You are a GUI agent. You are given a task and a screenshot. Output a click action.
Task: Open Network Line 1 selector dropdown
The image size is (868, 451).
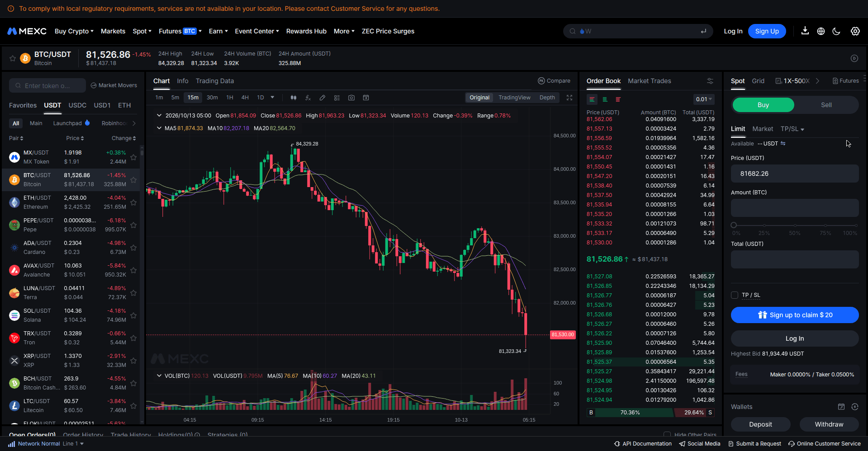[73, 444]
